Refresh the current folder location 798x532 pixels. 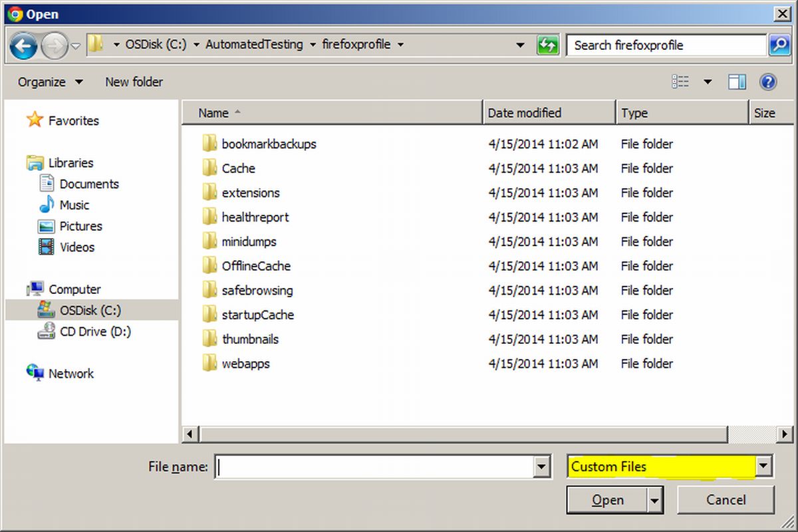[x=548, y=45]
